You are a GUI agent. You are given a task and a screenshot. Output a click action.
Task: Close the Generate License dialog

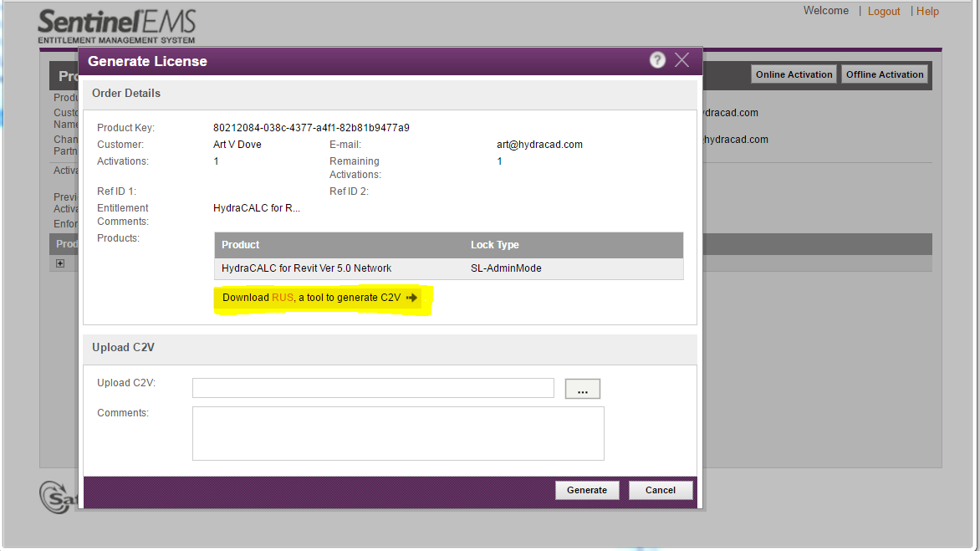681,60
